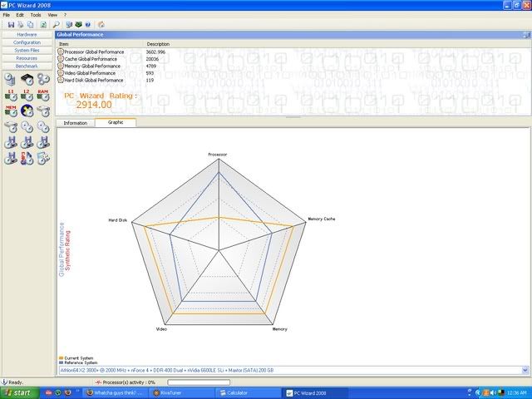Click the panel corner icon on Global Performance header
This screenshot has width=532, height=399.
(526, 35)
